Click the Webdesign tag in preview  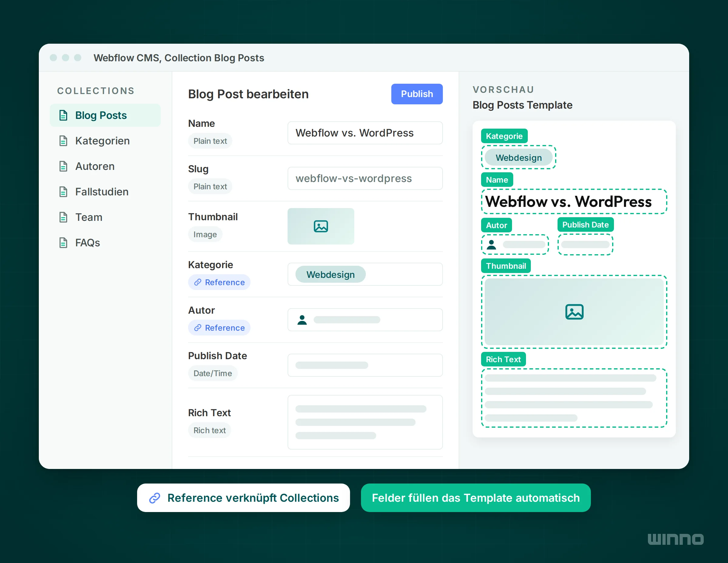pos(518,157)
